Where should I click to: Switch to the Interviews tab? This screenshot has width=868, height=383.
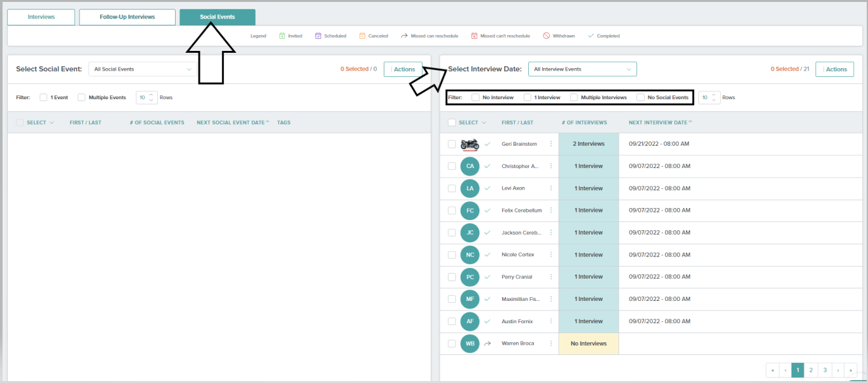[x=41, y=17]
